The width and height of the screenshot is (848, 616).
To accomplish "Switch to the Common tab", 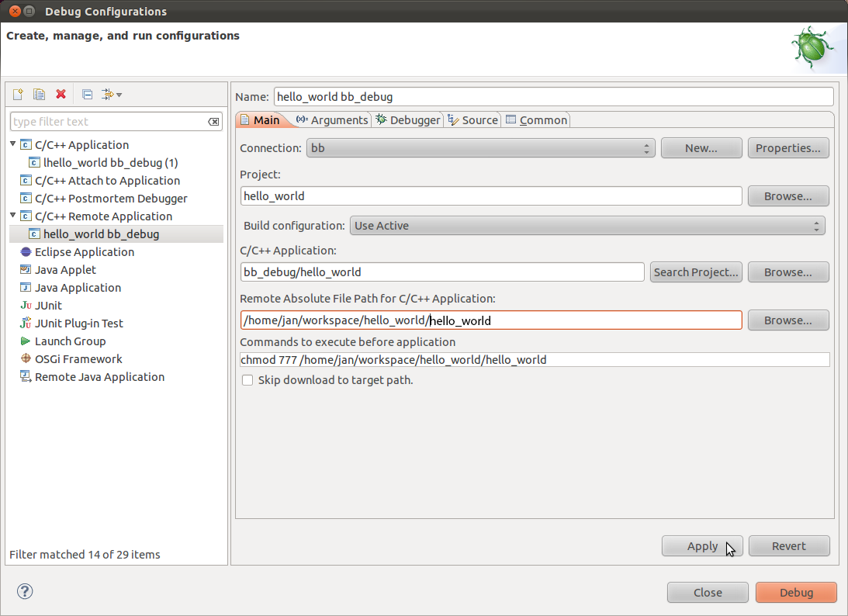I will [536, 119].
